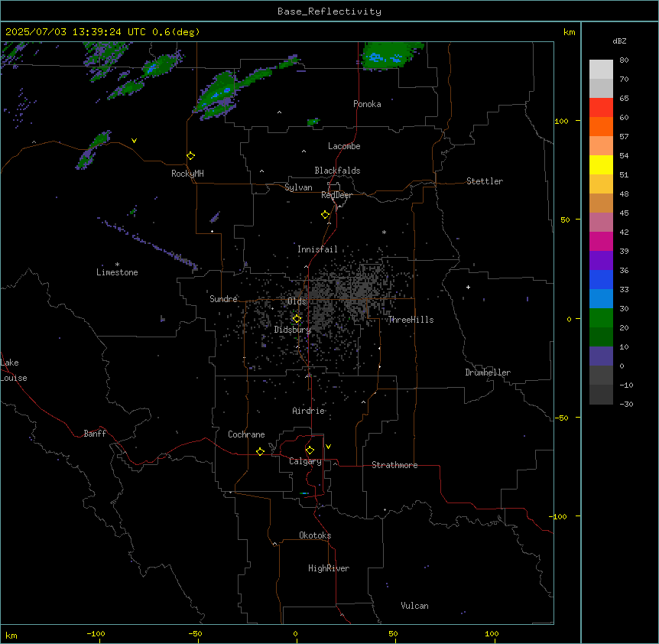Viewport: 659px width, 644px height.
Task: Select the ThreeHills label
Action: coord(411,320)
